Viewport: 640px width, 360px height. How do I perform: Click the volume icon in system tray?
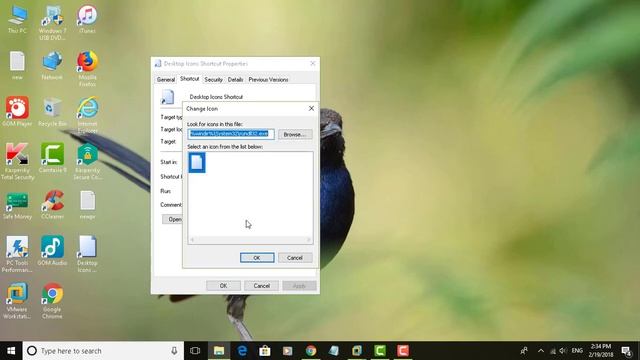(x=563, y=351)
